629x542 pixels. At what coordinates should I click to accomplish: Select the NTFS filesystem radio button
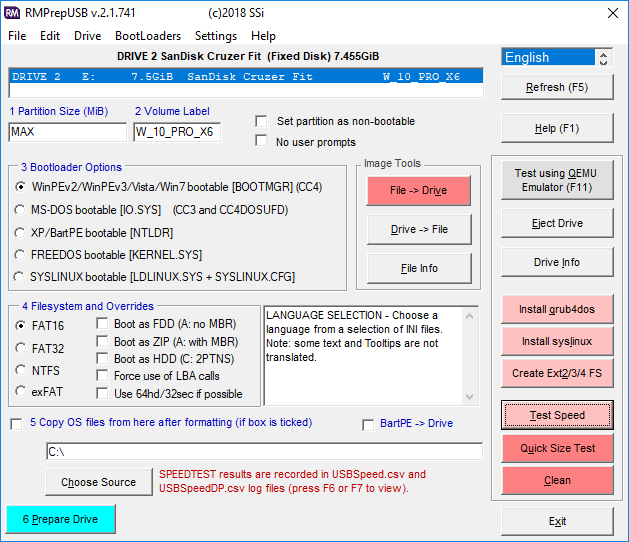pyautogui.click(x=21, y=370)
